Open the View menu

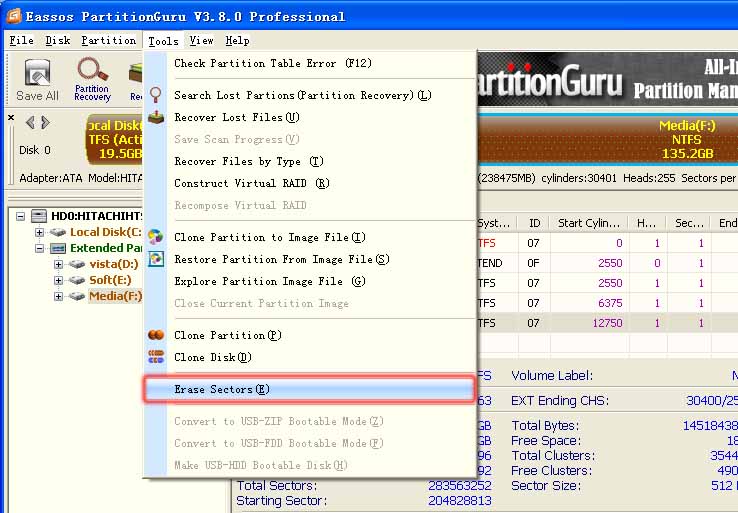click(x=201, y=40)
